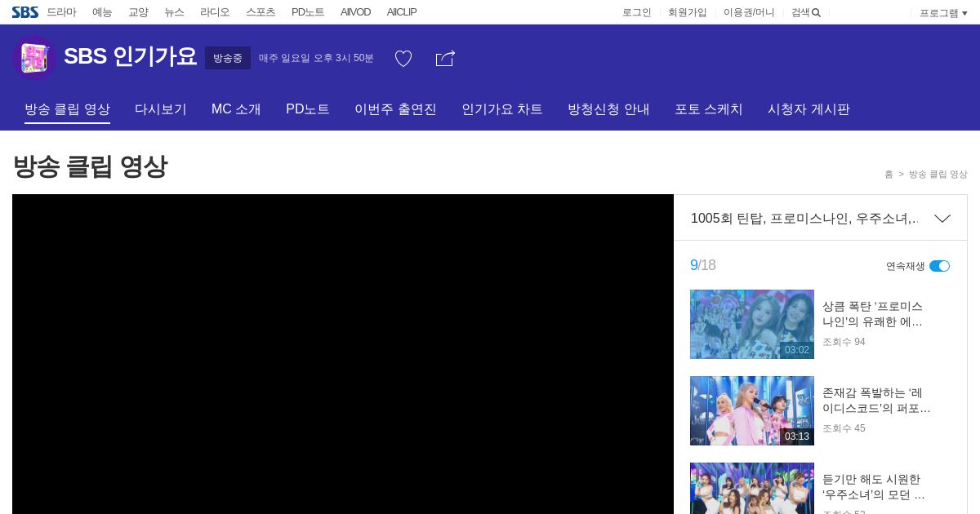Open the 프로미스나인 clip thumbnail
980x514 pixels.
point(752,324)
